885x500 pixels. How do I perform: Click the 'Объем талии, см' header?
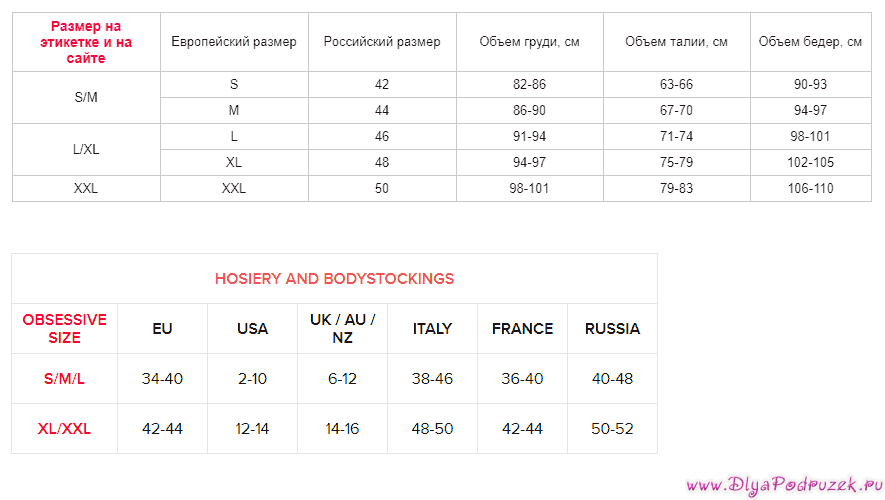click(676, 42)
